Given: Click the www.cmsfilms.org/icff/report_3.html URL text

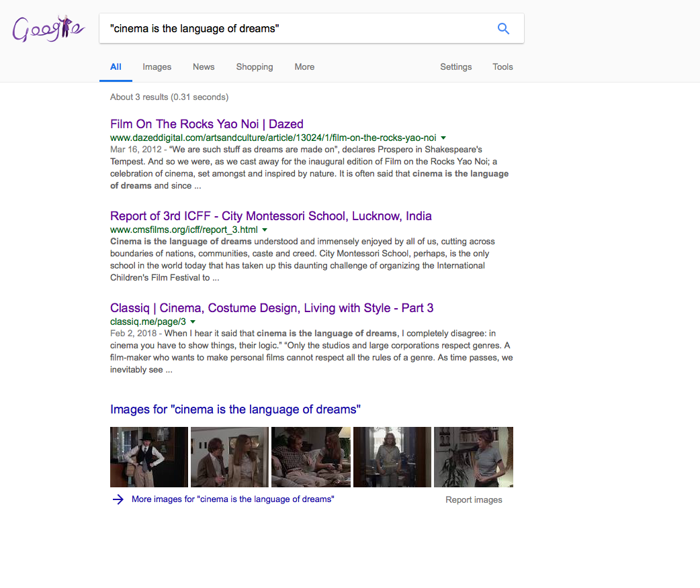Looking at the screenshot, I should pos(184,230).
